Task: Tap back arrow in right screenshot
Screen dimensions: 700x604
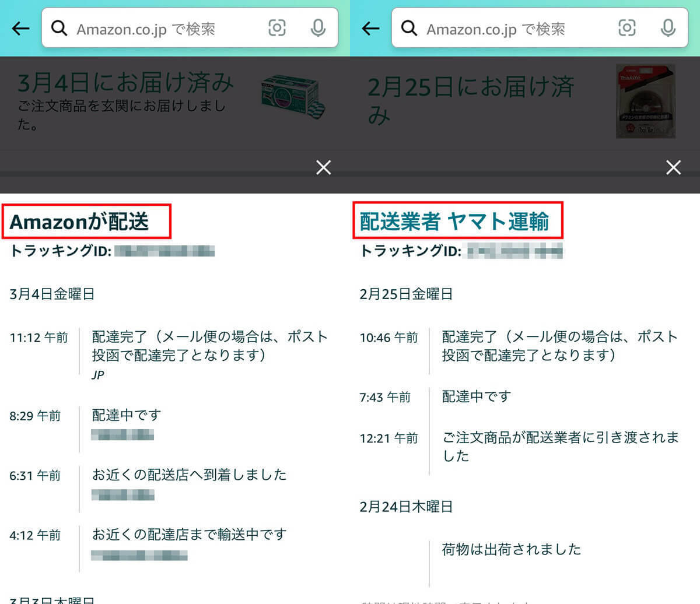Action: 370,28
